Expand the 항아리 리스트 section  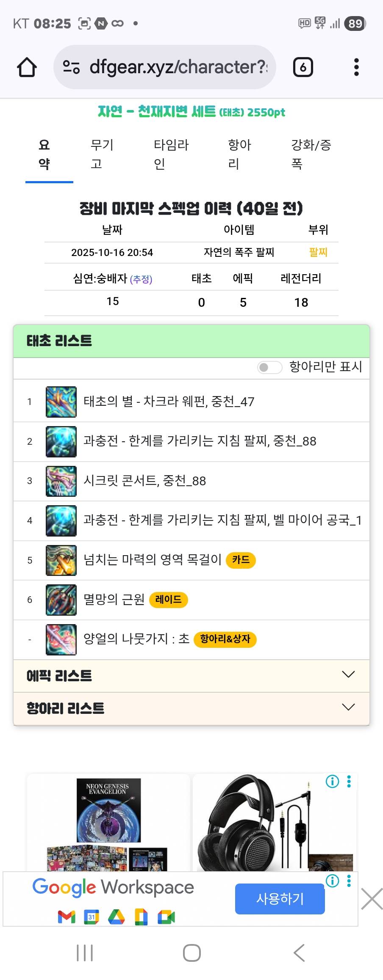pyautogui.click(x=191, y=708)
